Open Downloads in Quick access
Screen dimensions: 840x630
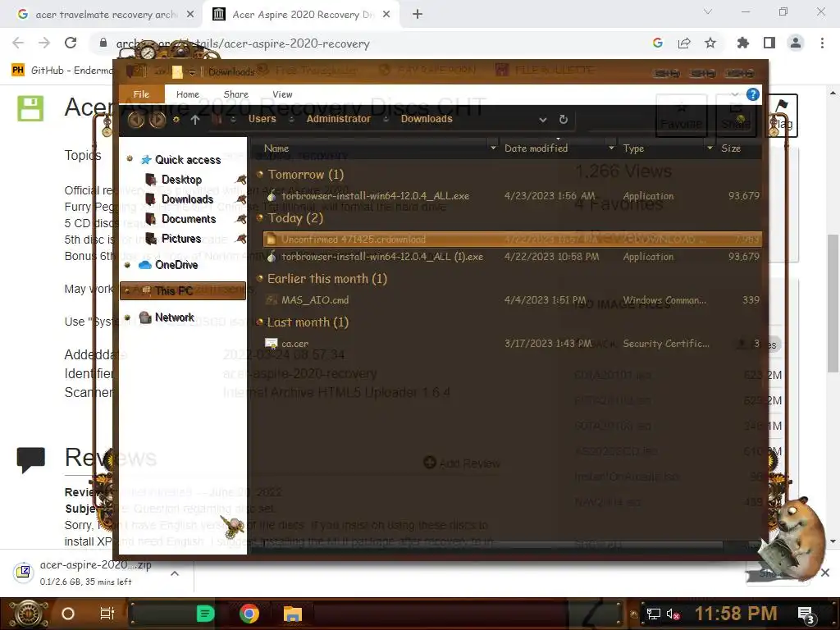pyautogui.click(x=187, y=199)
